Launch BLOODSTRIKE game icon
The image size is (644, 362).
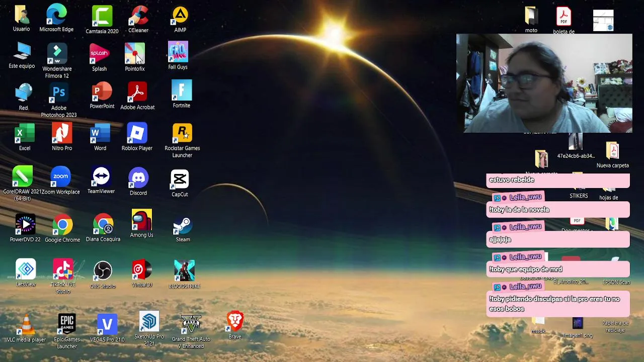[x=184, y=271]
